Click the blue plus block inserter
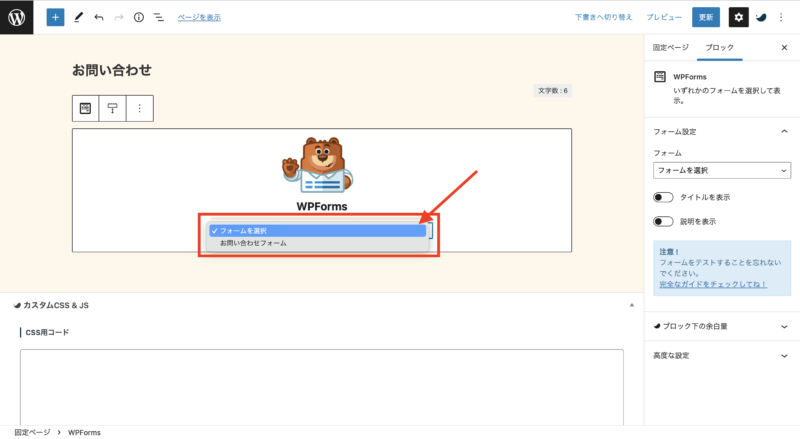The image size is (800, 439). tap(55, 17)
